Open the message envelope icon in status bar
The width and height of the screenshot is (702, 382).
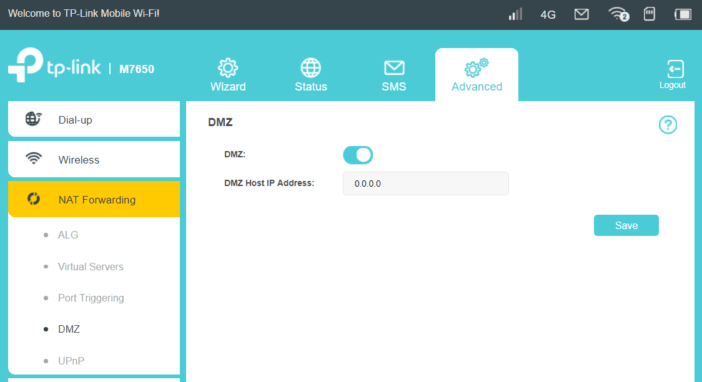click(582, 14)
